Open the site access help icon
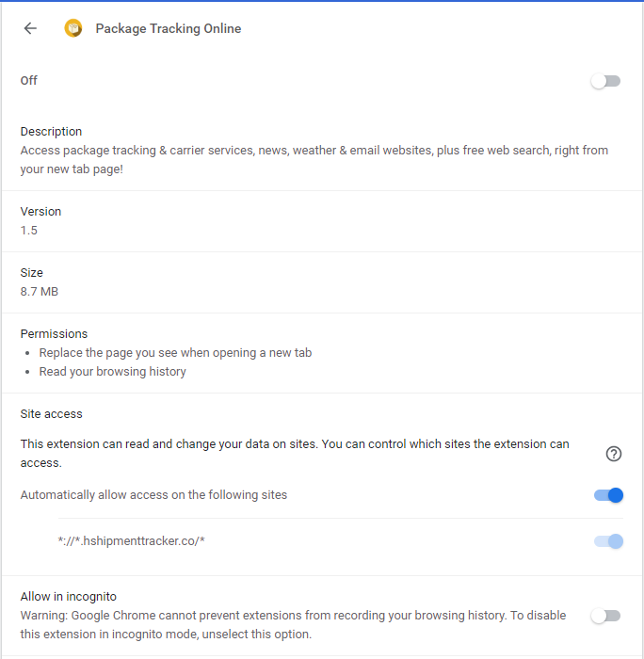Viewport: 644px width, 659px height. (x=614, y=454)
